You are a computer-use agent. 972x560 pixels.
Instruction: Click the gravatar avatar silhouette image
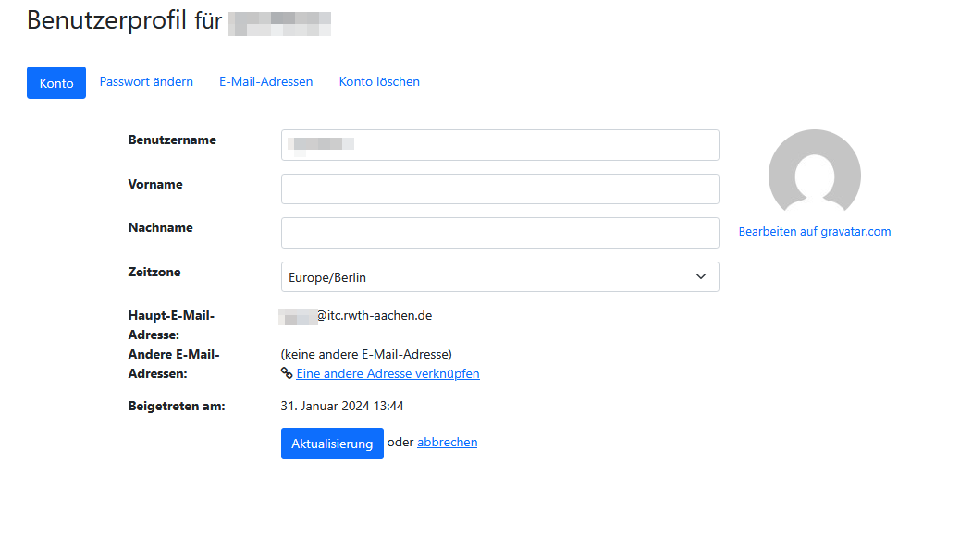point(814,173)
